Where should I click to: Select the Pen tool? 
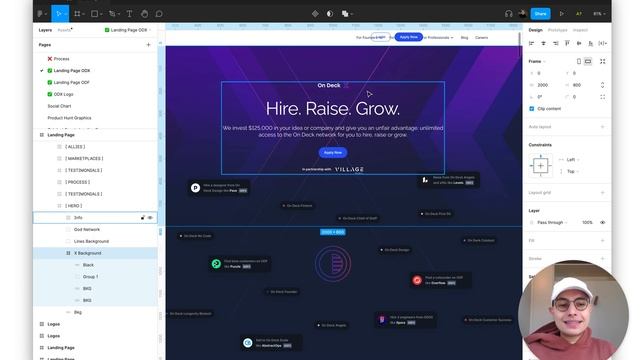112,14
